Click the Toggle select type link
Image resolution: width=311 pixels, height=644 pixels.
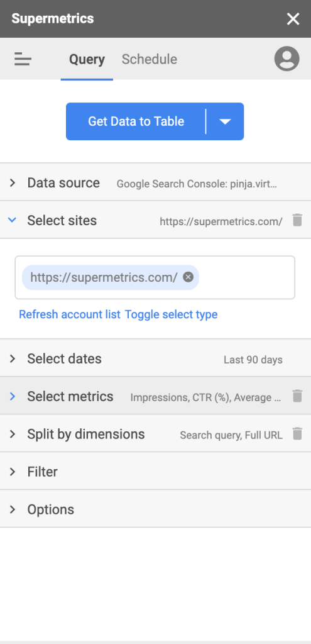click(x=171, y=314)
